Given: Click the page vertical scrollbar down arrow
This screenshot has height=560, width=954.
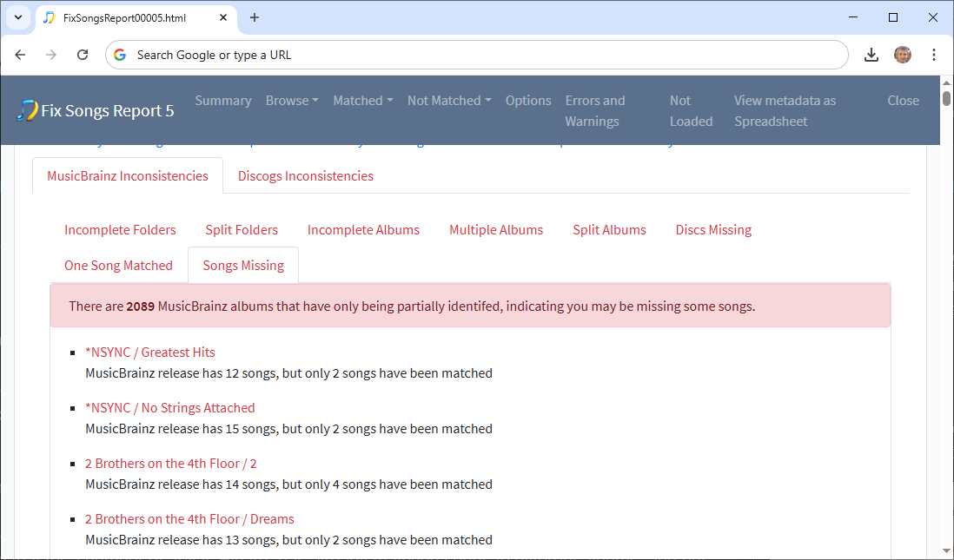Looking at the screenshot, I should pos(946,550).
